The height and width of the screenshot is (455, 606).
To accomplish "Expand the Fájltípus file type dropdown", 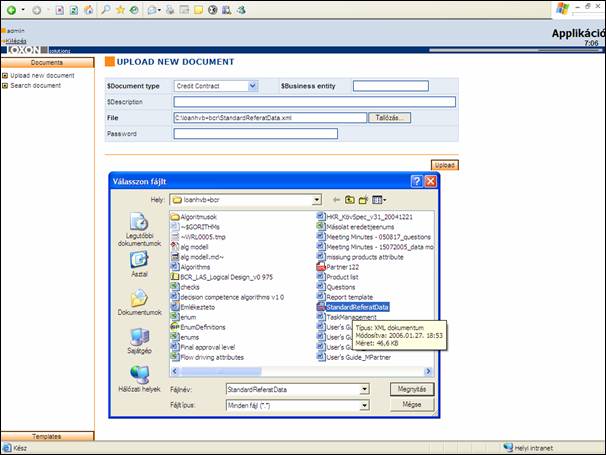I will [363, 405].
